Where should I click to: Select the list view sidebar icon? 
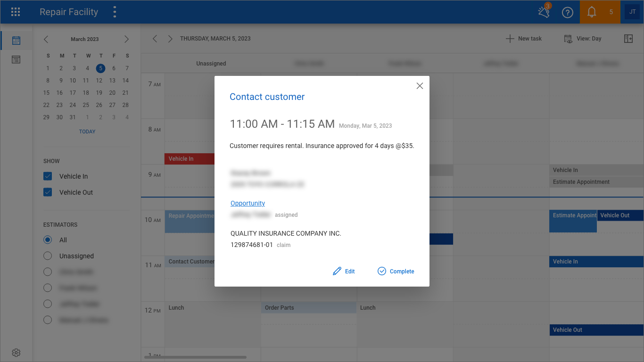pos(16,60)
